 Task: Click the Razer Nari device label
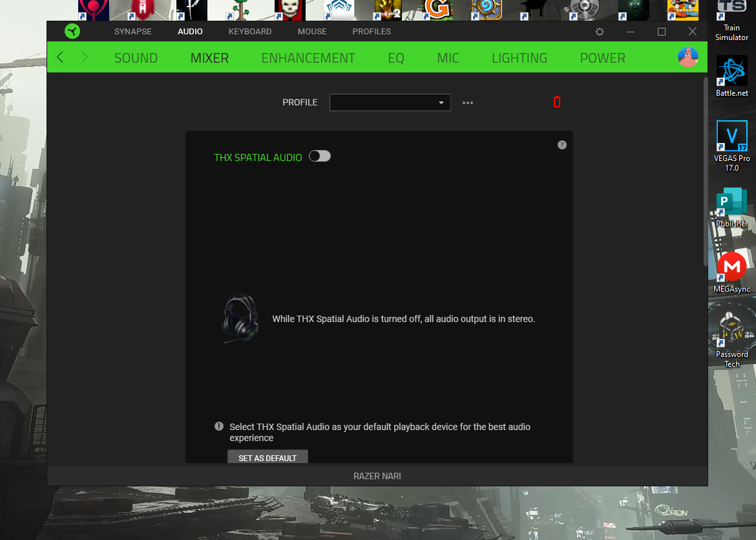point(377,476)
